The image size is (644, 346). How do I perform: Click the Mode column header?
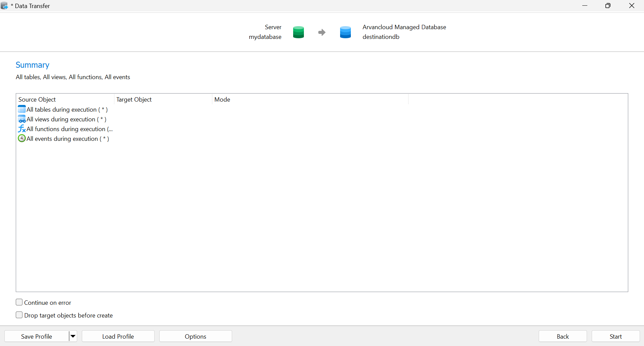(x=222, y=100)
